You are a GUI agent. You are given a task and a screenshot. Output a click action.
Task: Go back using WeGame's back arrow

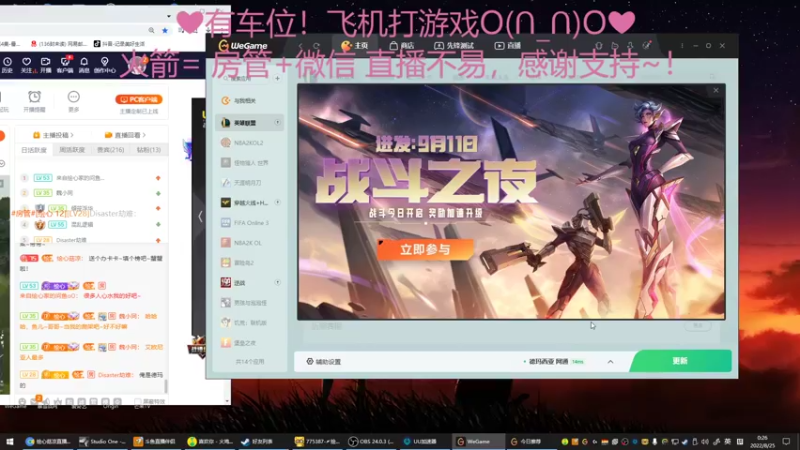click(x=301, y=46)
